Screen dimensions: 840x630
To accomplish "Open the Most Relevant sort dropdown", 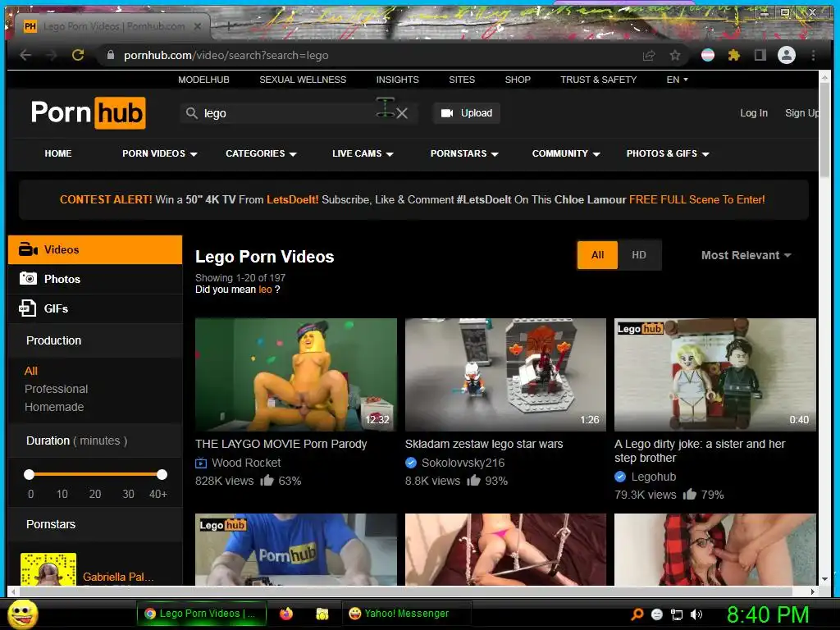I will click(746, 256).
